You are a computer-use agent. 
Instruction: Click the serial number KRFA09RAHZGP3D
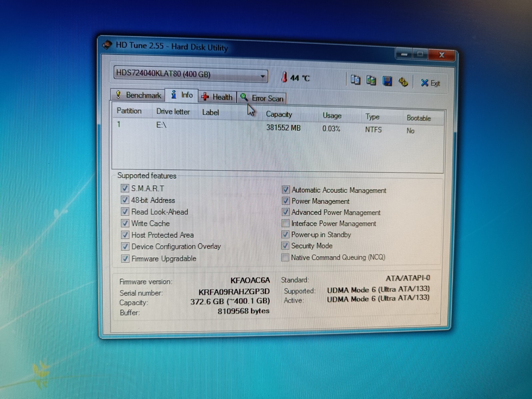click(234, 292)
